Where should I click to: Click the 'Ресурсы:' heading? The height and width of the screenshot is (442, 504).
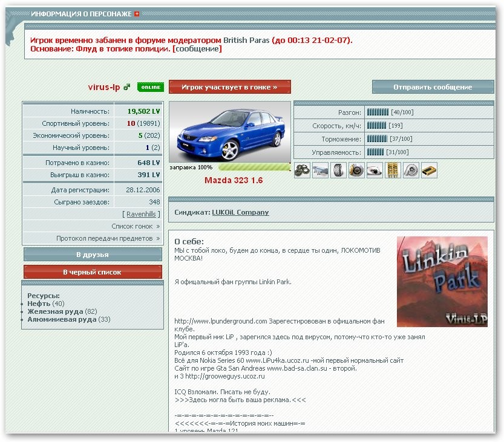pyautogui.click(x=44, y=296)
